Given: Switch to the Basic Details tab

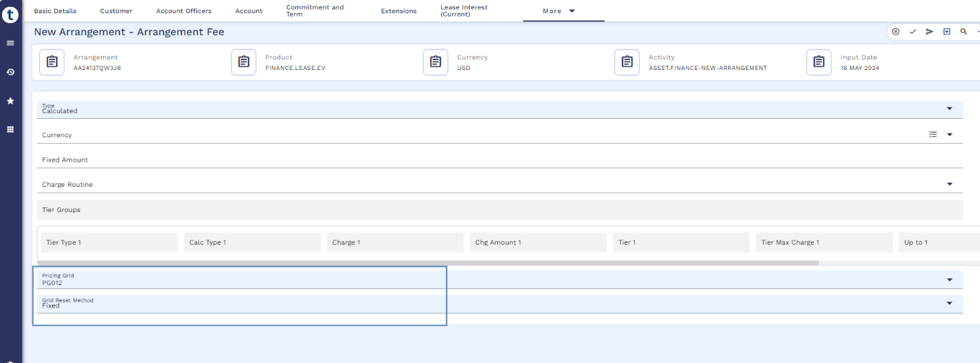Looking at the screenshot, I should 55,11.
